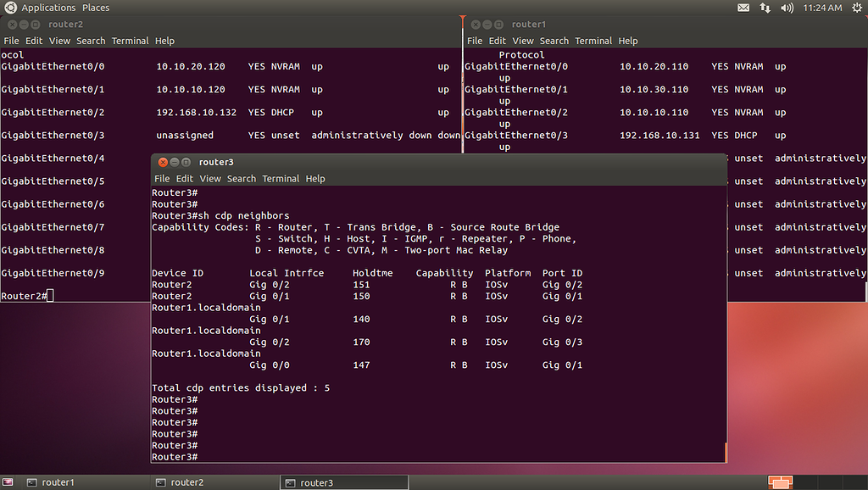The width and height of the screenshot is (868, 490).
Task: Open File menu in router2 window
Action: [x=11, y=41]
